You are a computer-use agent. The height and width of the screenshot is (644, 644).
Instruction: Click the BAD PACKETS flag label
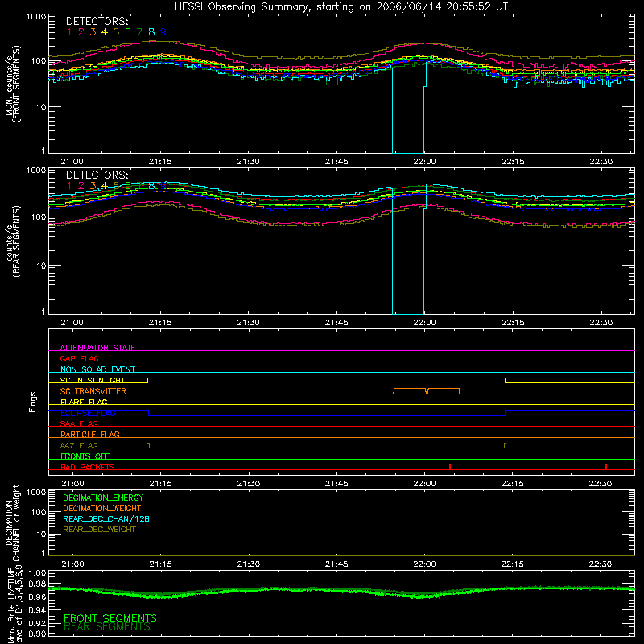(88, 467)
